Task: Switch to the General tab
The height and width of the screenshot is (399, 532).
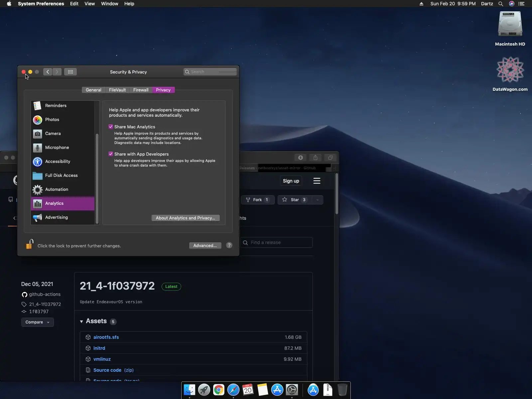Action: pyautogui.click(x=93, y=90)
